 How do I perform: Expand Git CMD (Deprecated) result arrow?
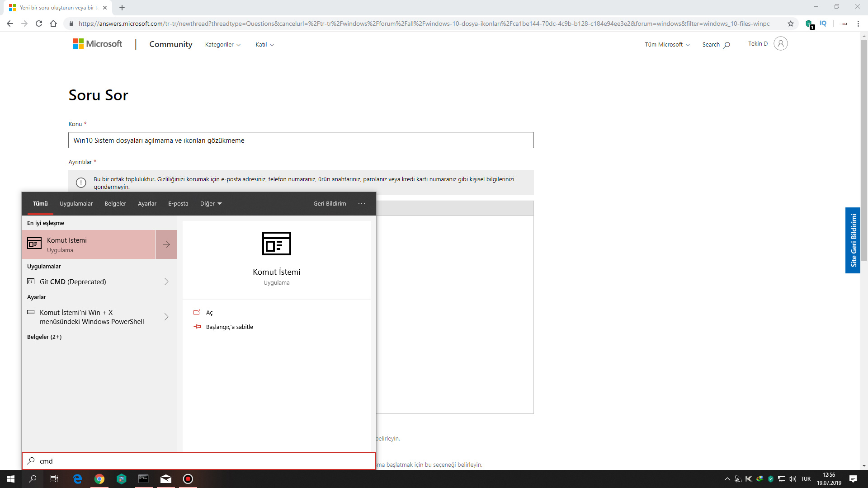[166, 282]
